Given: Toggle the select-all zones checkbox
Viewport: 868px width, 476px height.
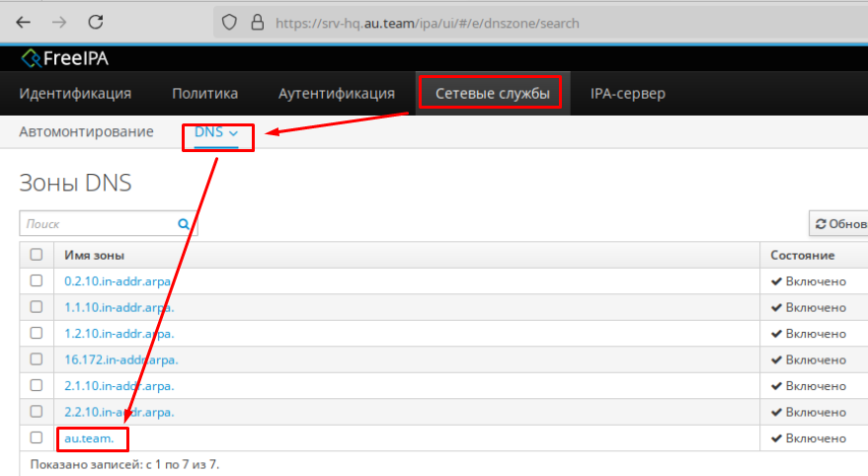Looking at the screenshot, I should point(37,255).
